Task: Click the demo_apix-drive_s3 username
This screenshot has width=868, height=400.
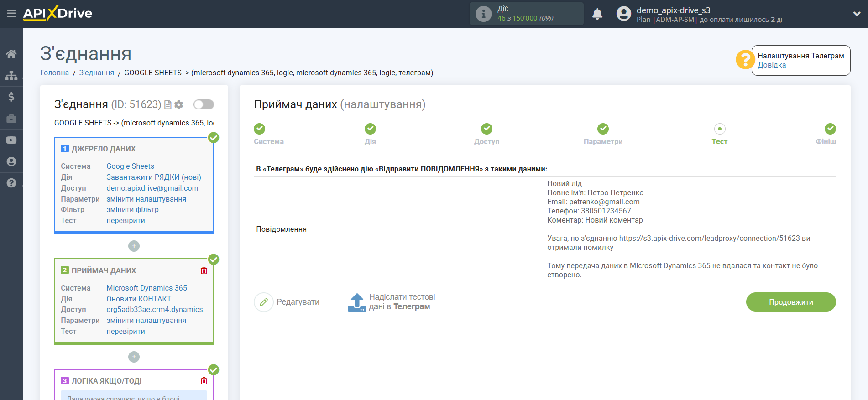Action: point(673,10)
